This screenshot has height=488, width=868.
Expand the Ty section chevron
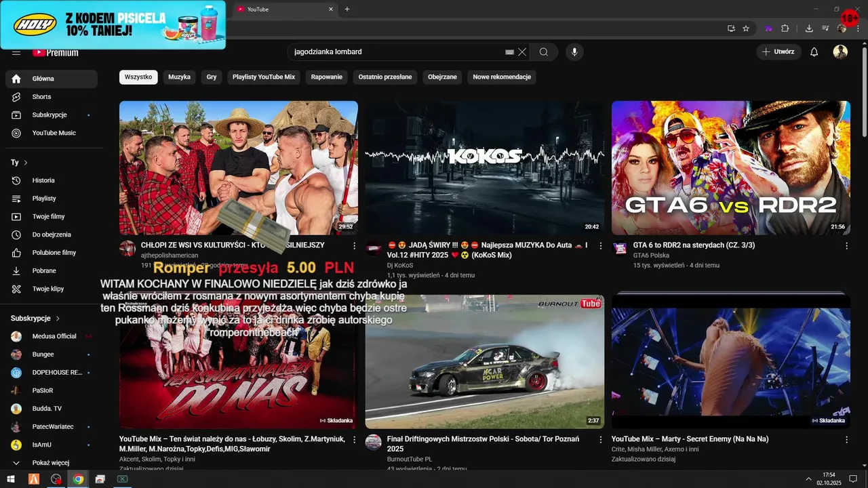[26, 163]
